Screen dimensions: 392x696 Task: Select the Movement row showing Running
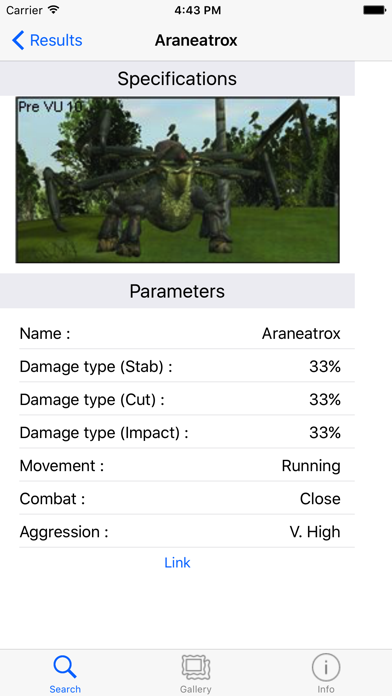click(187, 466)
